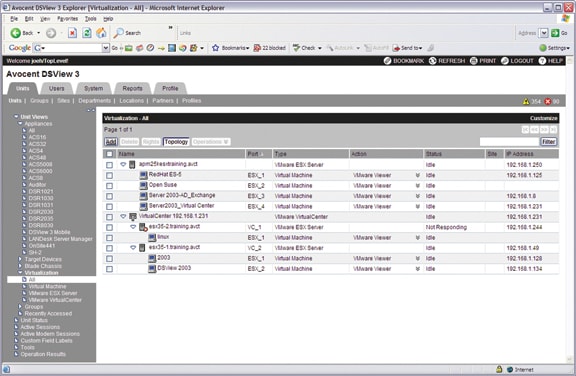
Task: Open the Google search box dropdown arrow
Action: 105,48
